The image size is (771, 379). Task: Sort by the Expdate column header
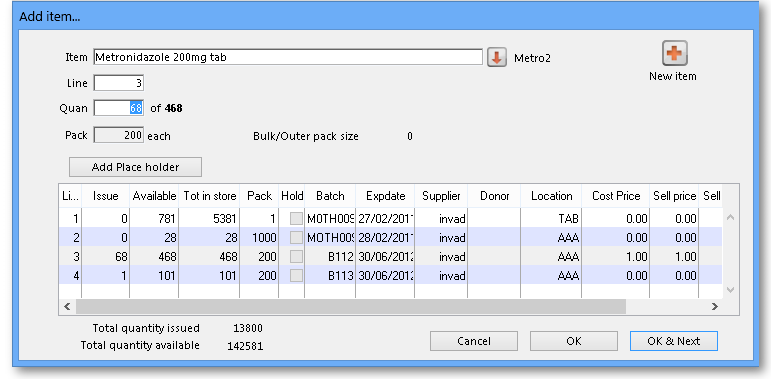click(x=385, y=196)
